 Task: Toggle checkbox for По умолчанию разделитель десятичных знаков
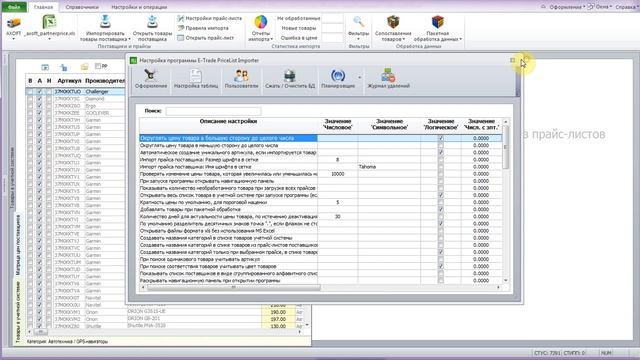[x=440, y=224]
